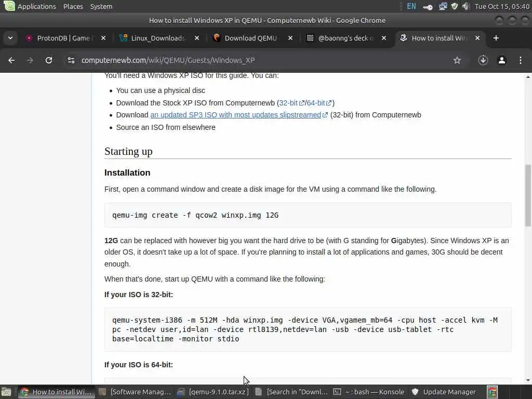This screenshot has width=532, height=399.
Task: Click the EN keyboard layout indicator
Action: [x=411, y=6]
